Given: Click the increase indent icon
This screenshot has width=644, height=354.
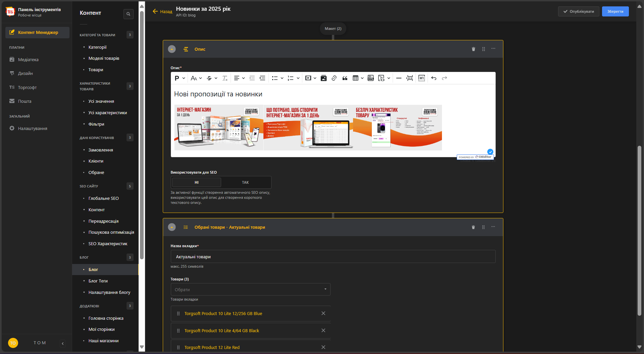Looking at the screenshot, I should coord(262,78).
